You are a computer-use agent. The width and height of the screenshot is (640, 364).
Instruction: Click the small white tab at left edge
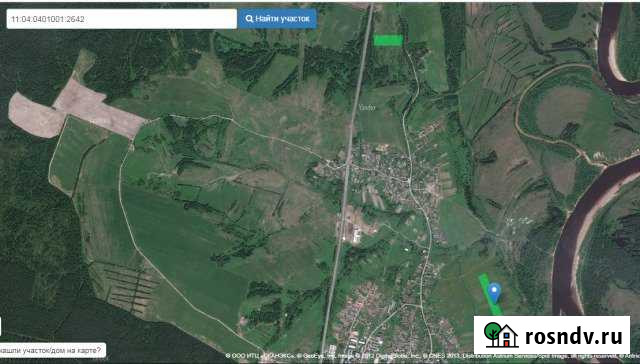(0, 326)
